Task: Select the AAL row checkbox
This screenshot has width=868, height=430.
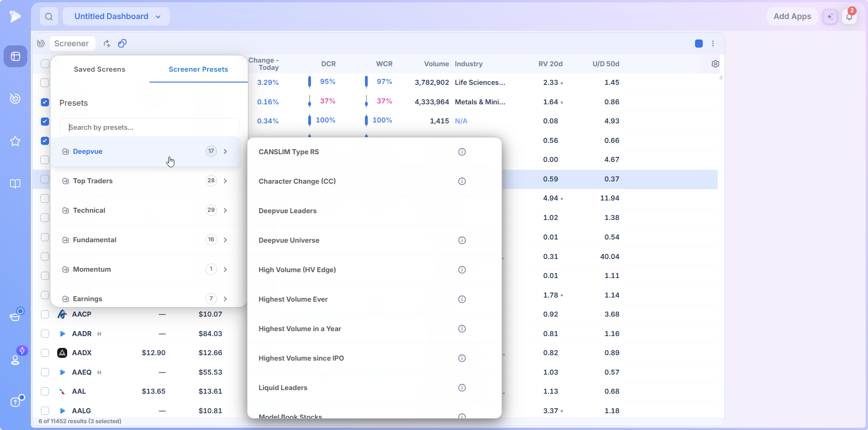Action: pyautogui.click(x=44, y=391)
